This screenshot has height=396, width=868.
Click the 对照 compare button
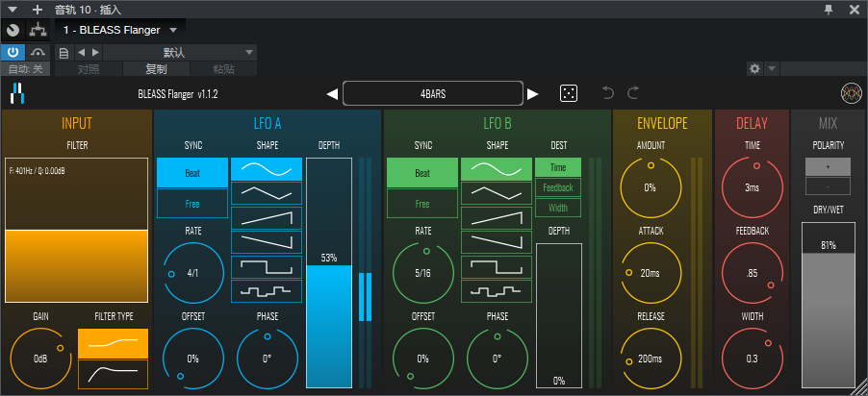(x=89, y=69)
